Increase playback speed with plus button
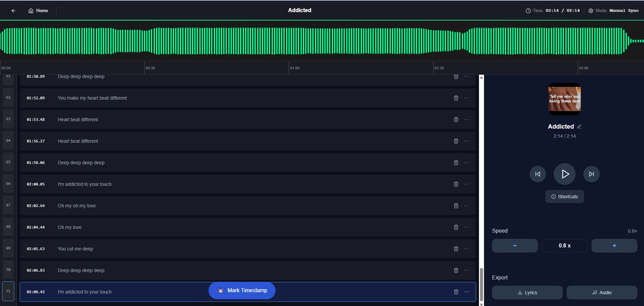 point(614,246)
